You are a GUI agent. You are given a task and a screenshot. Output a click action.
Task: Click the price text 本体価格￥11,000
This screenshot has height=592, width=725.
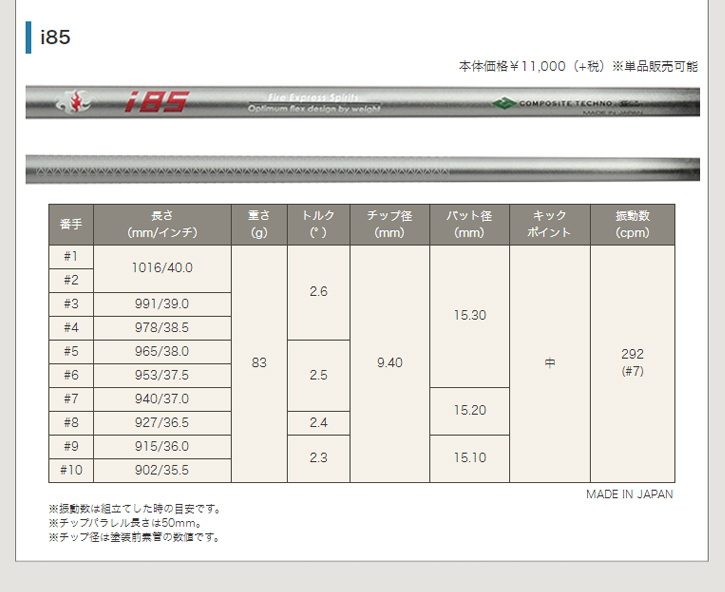pyautogui.click(x=512, y=66)
